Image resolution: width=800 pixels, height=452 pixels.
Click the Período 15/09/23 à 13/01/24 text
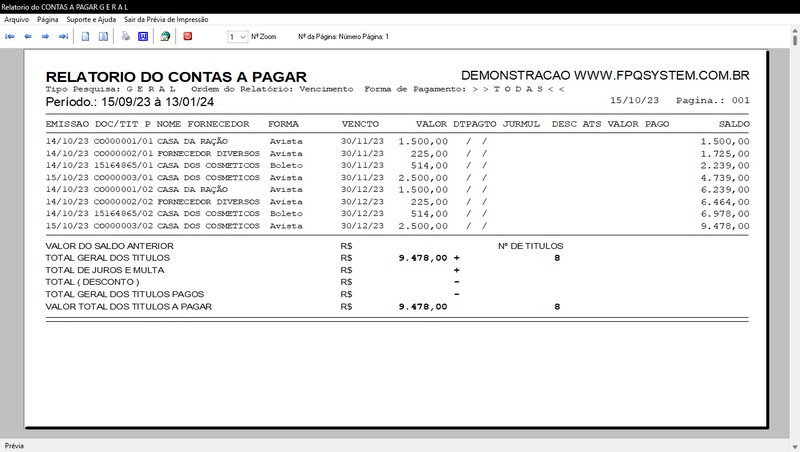click(130, 102)
